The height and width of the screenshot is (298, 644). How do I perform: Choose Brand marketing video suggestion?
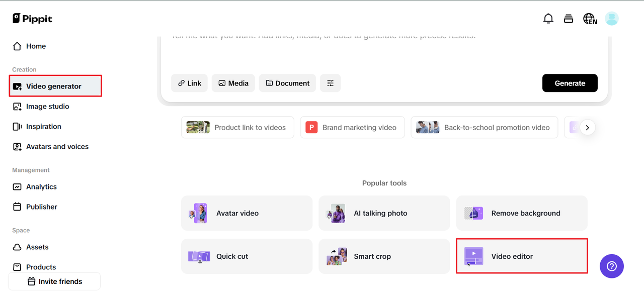coord(353,128)
